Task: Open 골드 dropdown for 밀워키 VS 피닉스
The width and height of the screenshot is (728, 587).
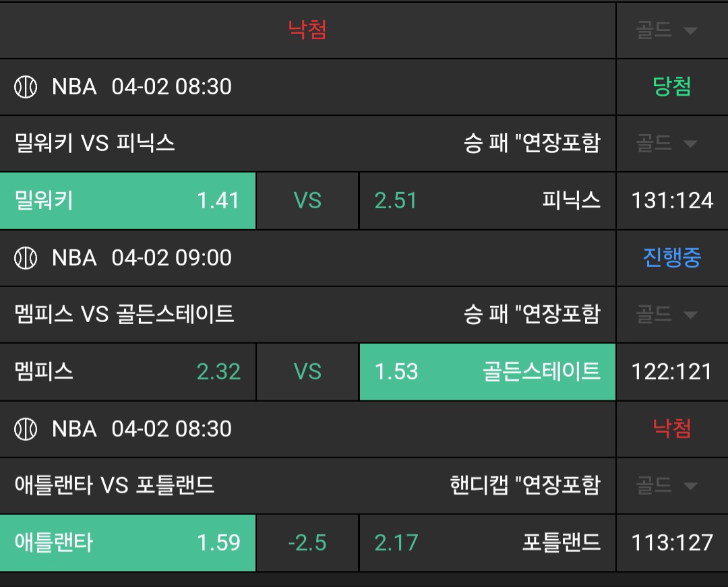Action: pos(667,143)
